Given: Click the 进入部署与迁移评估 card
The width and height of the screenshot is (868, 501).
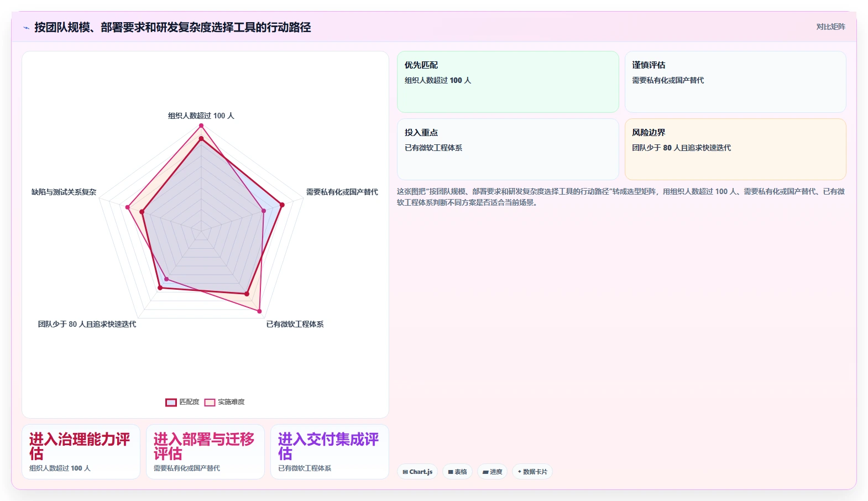Looking at the screenshot, I should coord(205,452).
